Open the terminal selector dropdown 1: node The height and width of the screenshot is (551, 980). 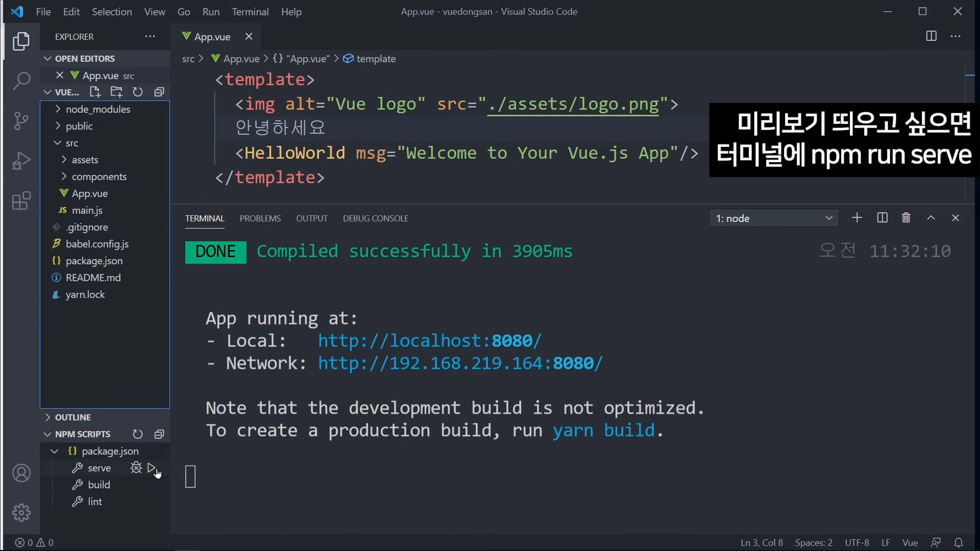774,218
